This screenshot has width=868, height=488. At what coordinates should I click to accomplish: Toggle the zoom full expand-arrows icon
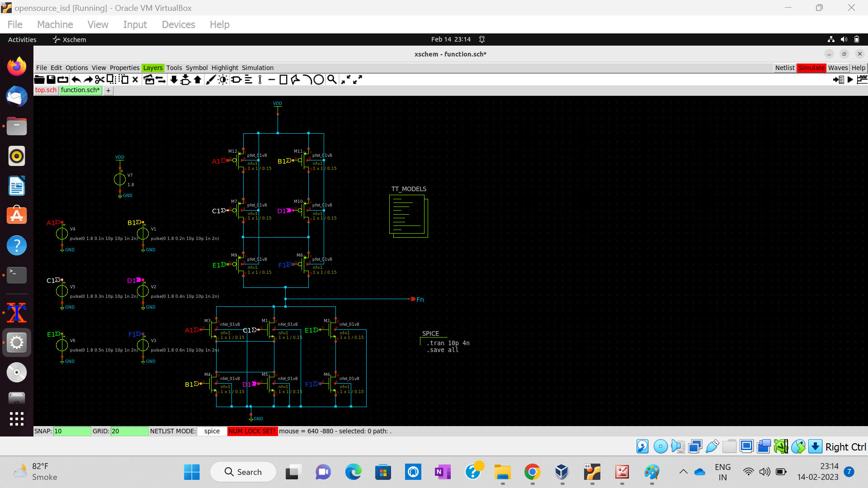coord(358,80)
